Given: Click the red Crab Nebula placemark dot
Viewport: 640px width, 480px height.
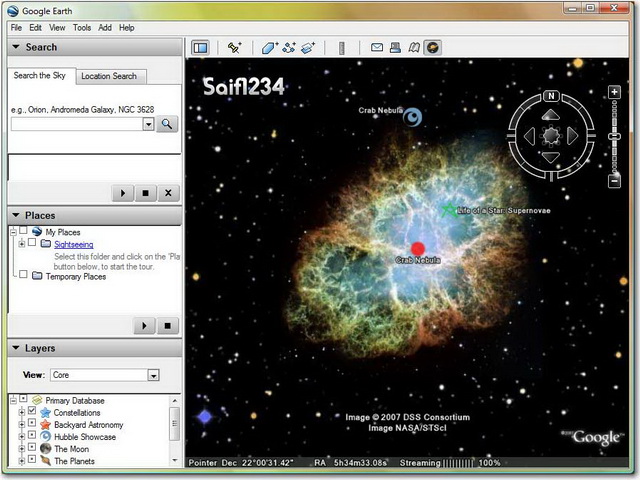Looking at the screenshot, I should click(x=418, y=249).
